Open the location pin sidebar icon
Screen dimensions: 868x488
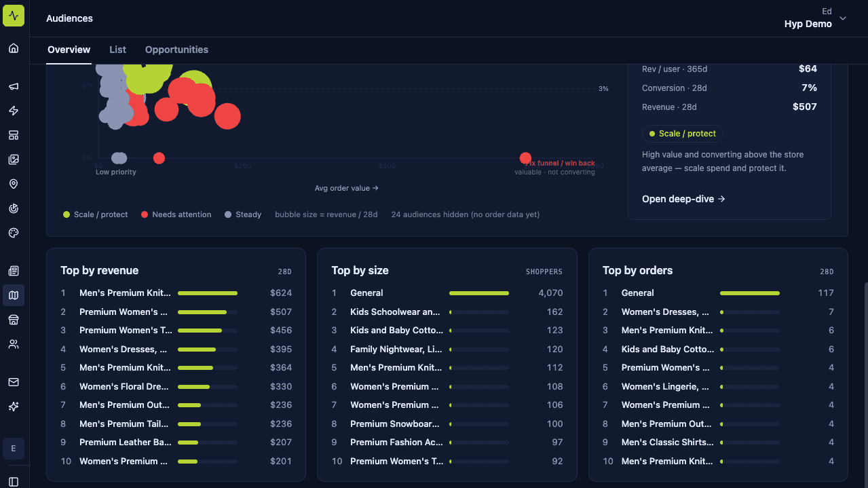click(x=14, y=184)
